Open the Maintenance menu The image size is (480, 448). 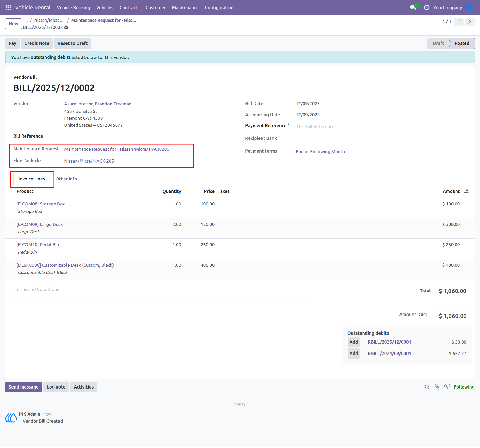pos(185,8)
